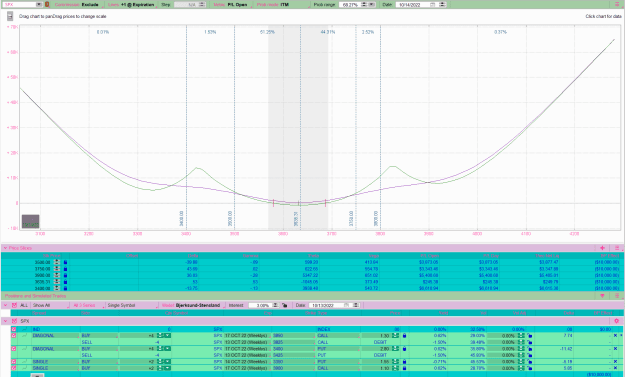Adjust the Prob range stepper arrows
Viewport: 625px width, 377px height.
364,5
